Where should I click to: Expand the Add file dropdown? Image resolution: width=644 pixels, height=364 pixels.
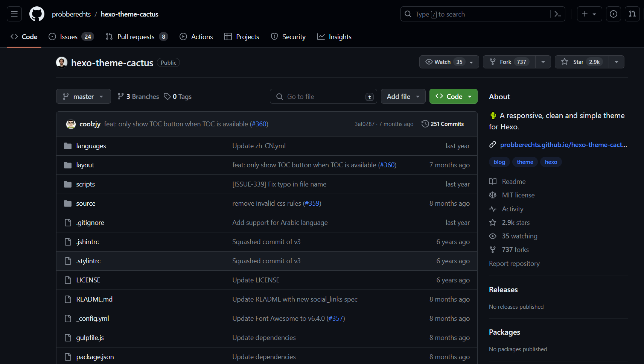[x=403, y=96]
